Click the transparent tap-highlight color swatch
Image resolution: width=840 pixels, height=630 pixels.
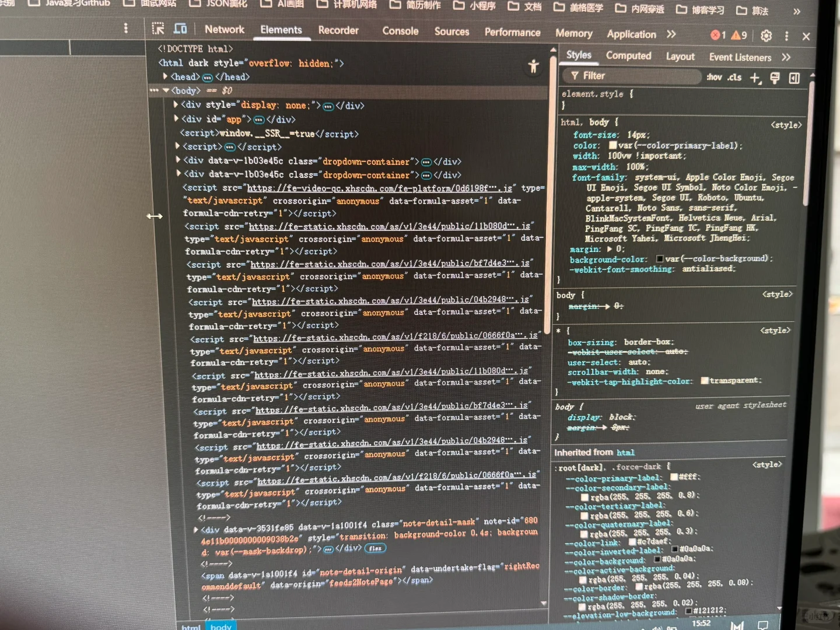point(705,381)
